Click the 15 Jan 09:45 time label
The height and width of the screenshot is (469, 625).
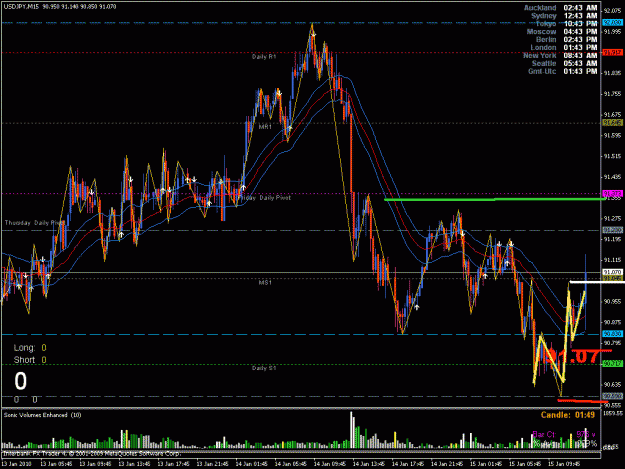click(x=564, y=464)
